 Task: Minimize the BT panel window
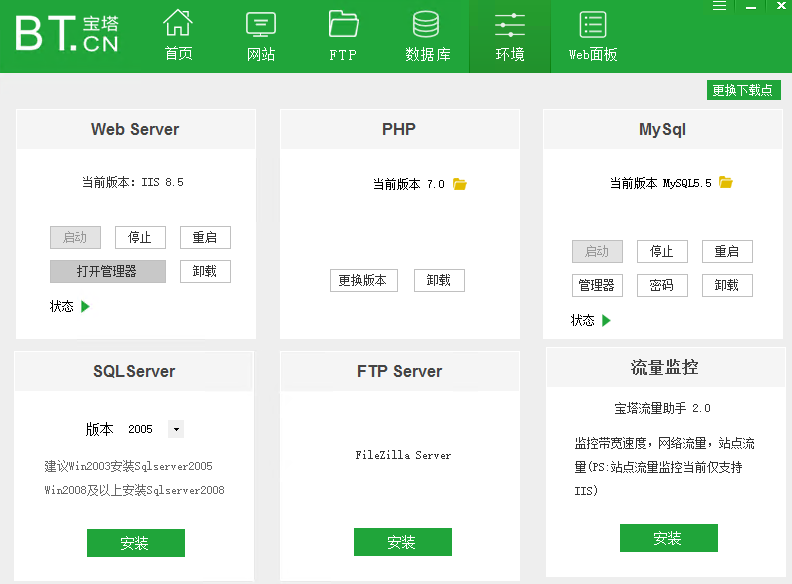(751, 6)
